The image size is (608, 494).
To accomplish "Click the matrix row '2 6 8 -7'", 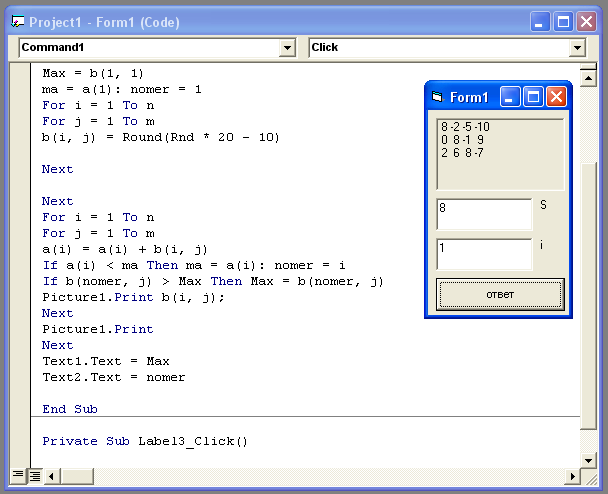I will [x=462, y=153].
